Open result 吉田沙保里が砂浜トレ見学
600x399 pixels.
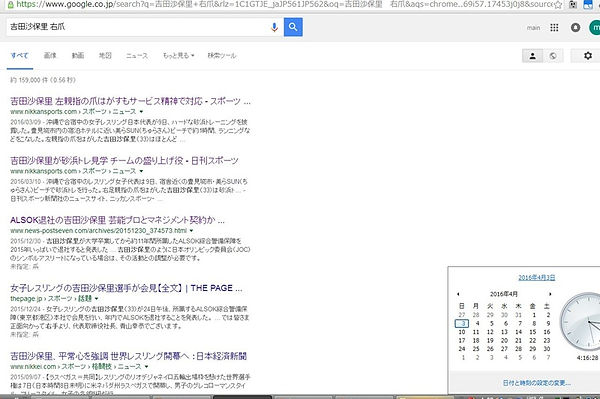124,161
